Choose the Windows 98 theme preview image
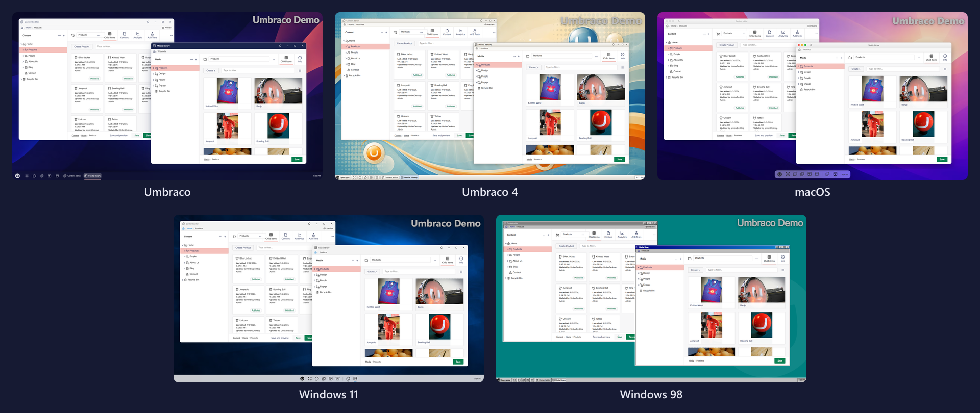 pos(651,298)
